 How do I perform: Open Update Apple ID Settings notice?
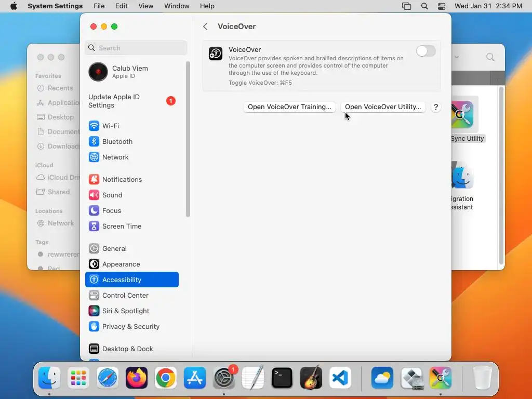click(x=132, y=101)
